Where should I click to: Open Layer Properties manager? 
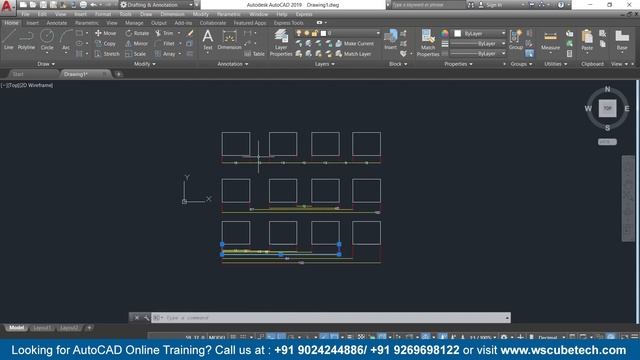click(x=281, y=42)
